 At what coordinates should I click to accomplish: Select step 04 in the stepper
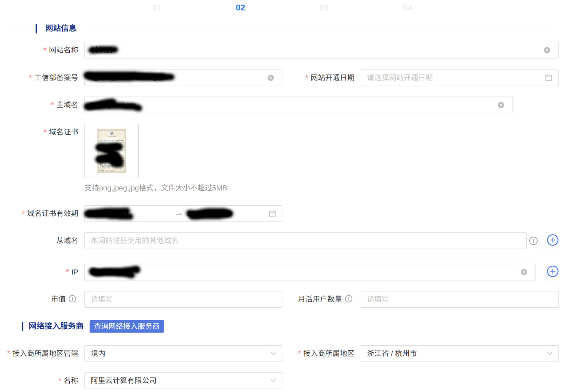408,7
